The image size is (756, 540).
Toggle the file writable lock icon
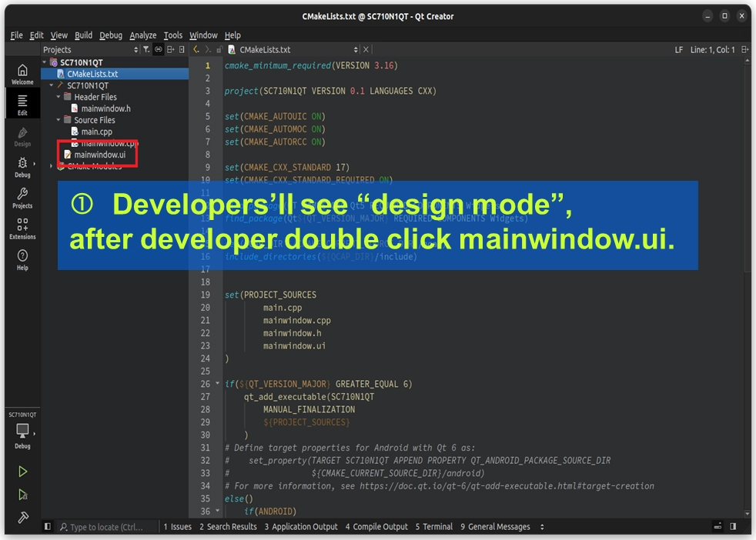[x=219, y=50]
